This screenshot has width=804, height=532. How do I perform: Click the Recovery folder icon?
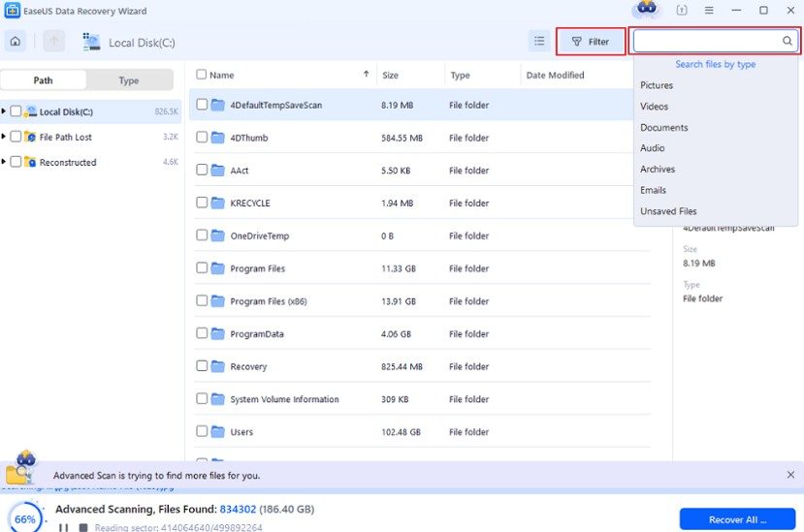[x=218, y=366]
